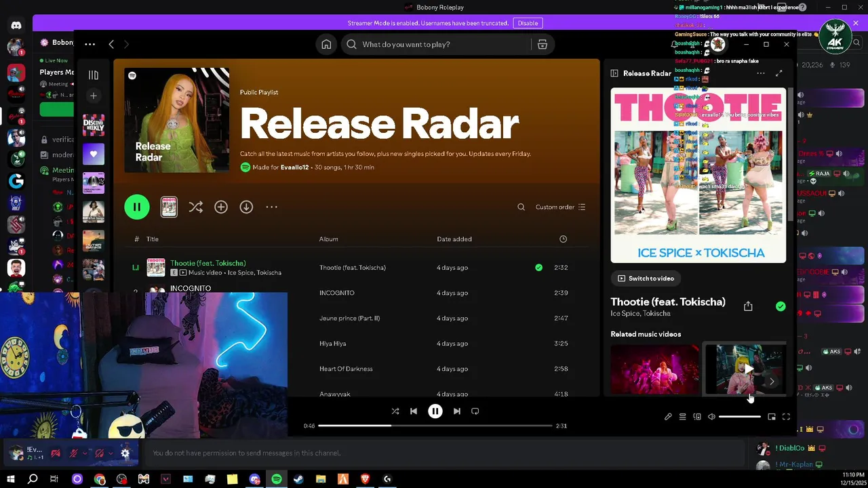Create new playlist with plus icon
This screenshot has width=868, height=488.
94,96
